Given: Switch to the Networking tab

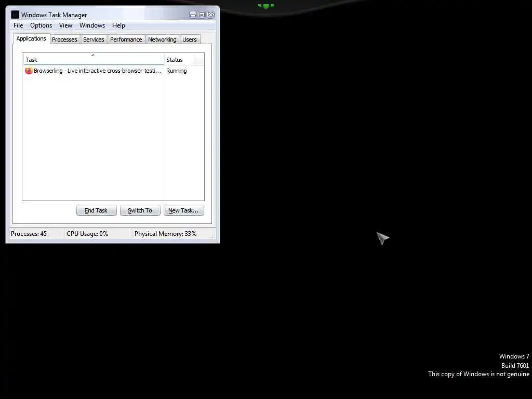Looking at the screenshot, I should pyautogui.click(x=162, y=39).
